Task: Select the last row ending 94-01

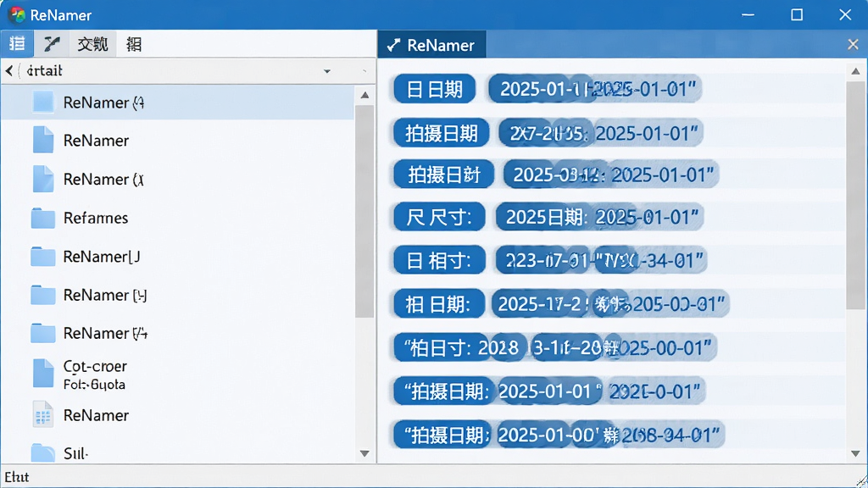Action: [559, 435]
